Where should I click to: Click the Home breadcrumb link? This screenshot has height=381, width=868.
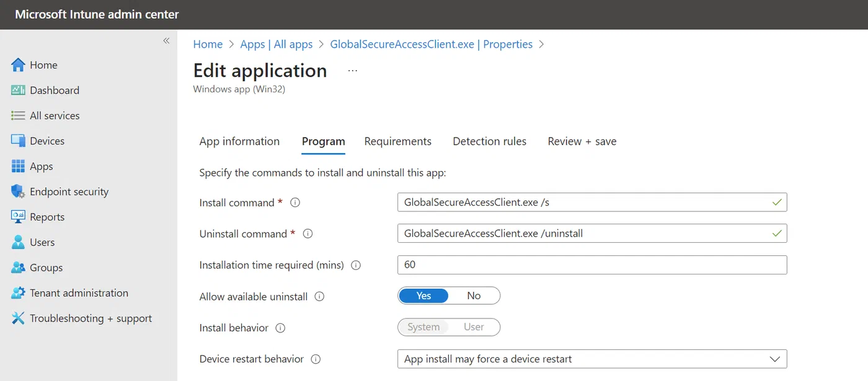pos(208,44)
